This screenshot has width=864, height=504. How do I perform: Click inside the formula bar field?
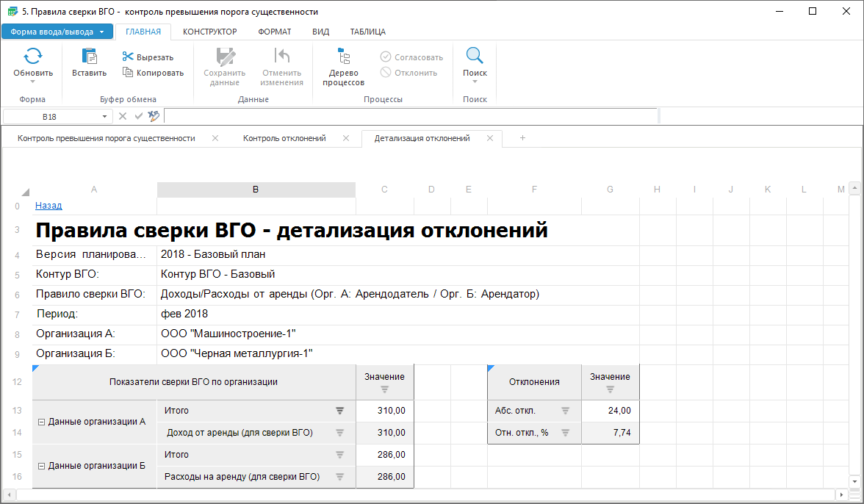[410, 116]
